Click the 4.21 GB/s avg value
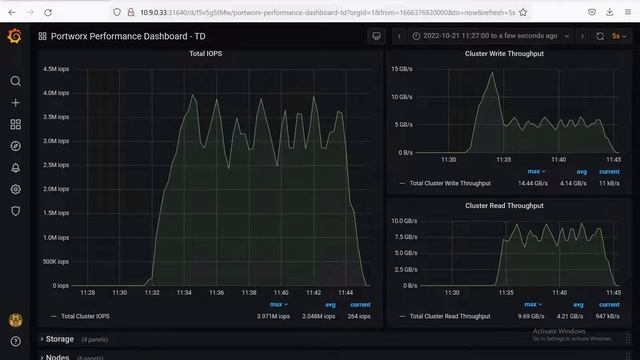The width and height of the screenshot is (640, 360). 570,316
